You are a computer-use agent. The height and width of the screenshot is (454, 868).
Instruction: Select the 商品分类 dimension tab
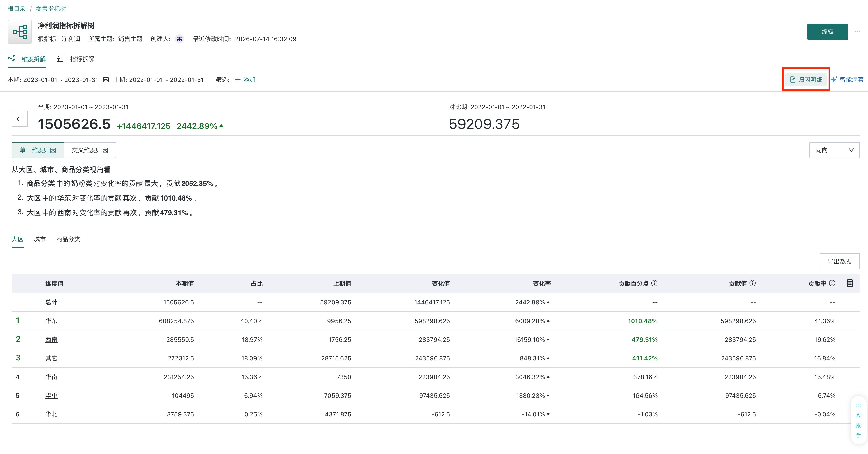click(68, 239)
